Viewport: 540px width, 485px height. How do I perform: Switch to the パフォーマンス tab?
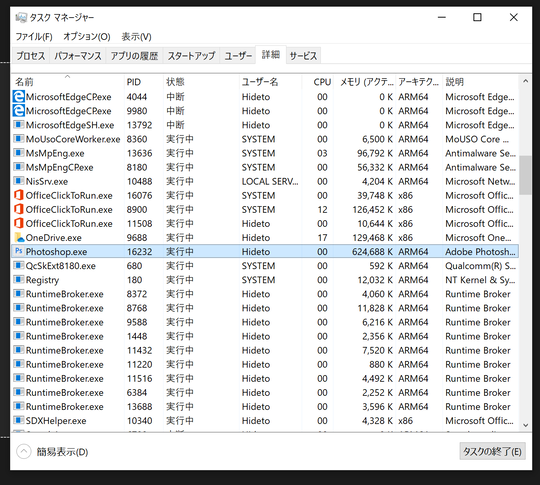(x=78, y=56)
